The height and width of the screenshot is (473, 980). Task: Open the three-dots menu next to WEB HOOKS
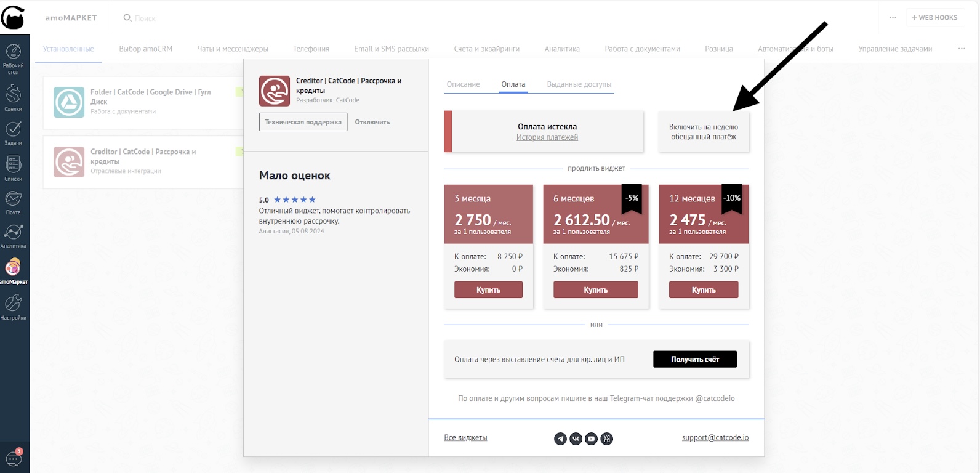pyautogui.click(x=893, y=18)
